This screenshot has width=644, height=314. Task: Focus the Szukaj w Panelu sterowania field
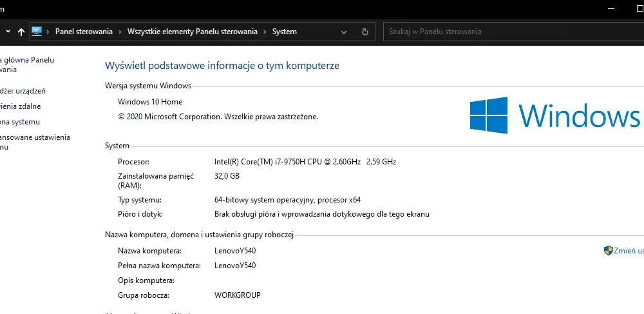tap(513, 32)
